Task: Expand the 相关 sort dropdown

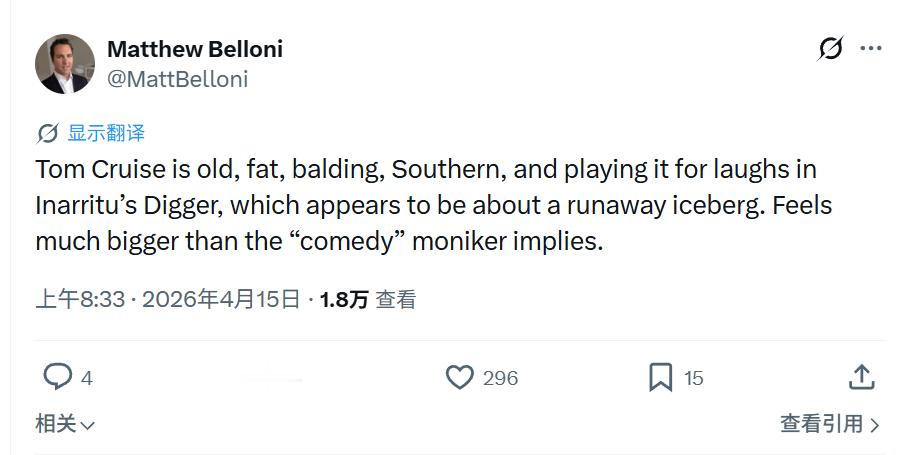Action: [x=65, y=424]
